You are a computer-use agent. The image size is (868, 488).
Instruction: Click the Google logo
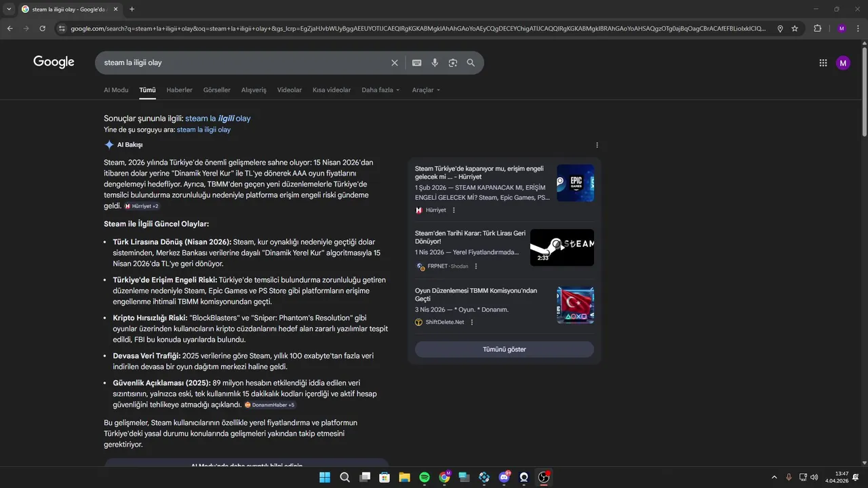pos(54,62)
